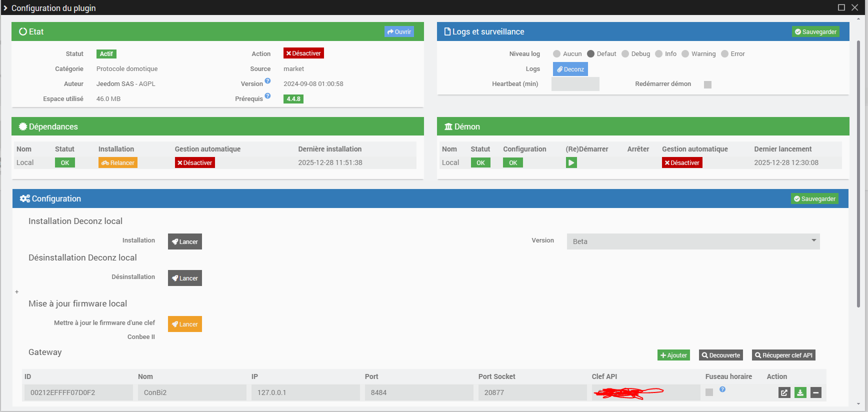Select the Aucun log level
The image size is (868, 412).
[x=556, y=54]
